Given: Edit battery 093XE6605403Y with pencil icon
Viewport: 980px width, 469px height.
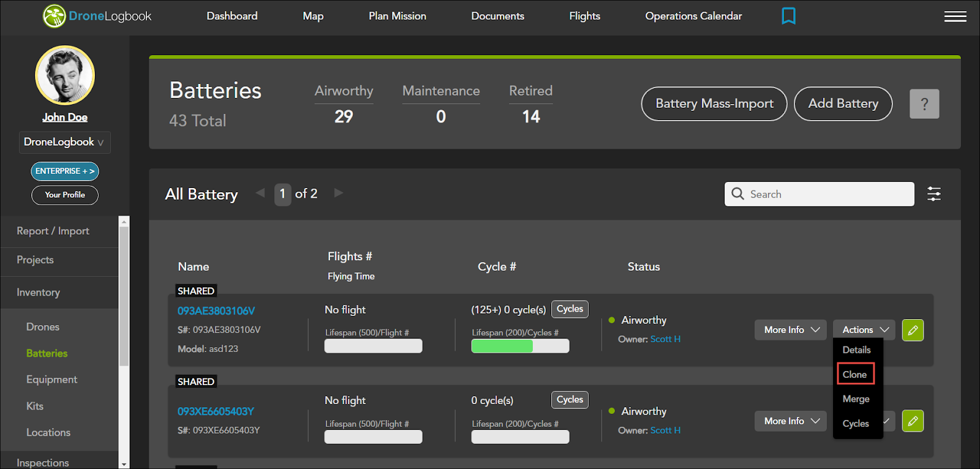Looking at the screenshot, I should (913, 421).
